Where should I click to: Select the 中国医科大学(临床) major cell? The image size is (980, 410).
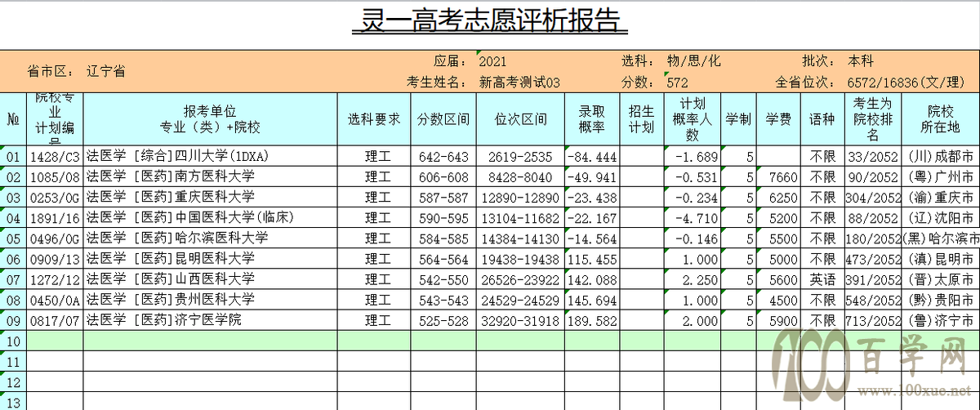coord(211,217)
